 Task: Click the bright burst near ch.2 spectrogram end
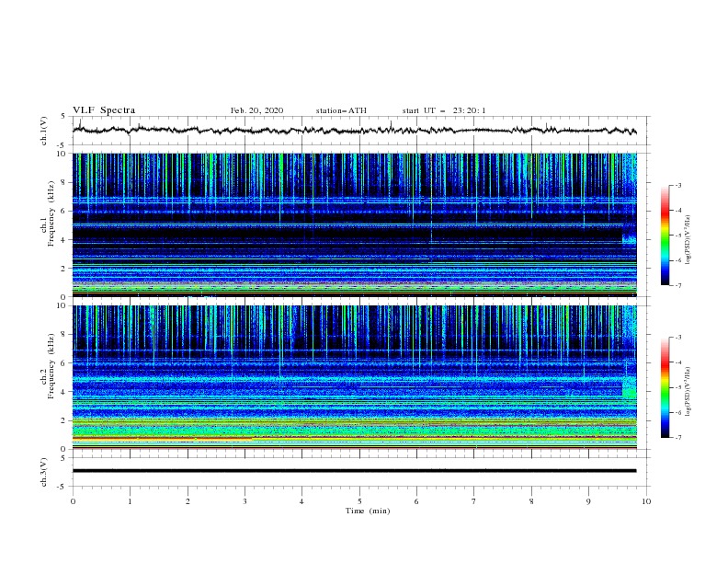630,387
